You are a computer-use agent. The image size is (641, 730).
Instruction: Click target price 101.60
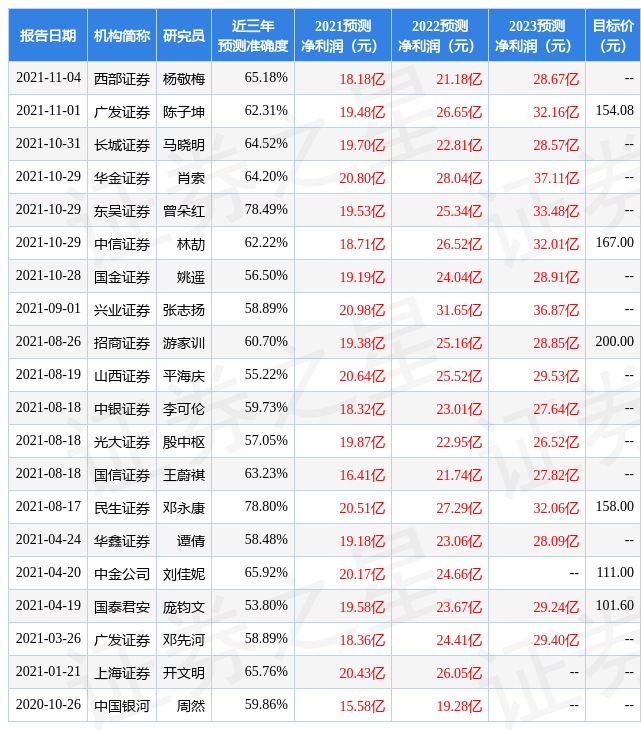coord(614,606)
